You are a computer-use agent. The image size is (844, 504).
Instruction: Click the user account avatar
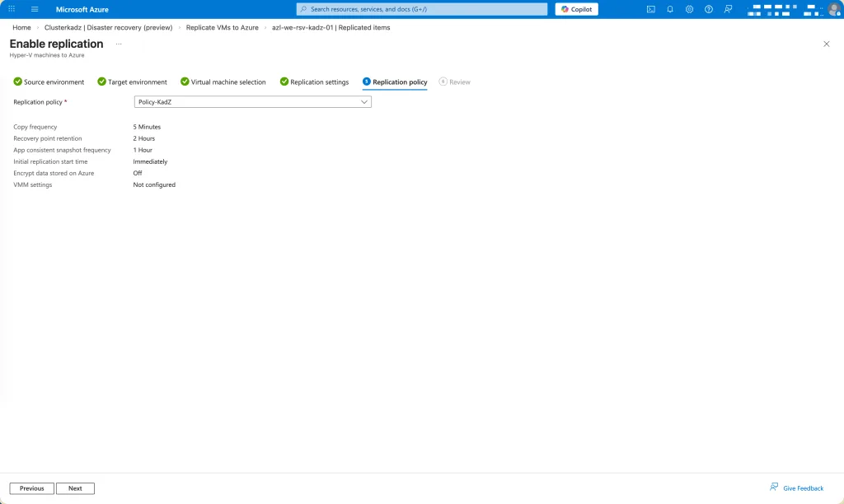[833, 9]
